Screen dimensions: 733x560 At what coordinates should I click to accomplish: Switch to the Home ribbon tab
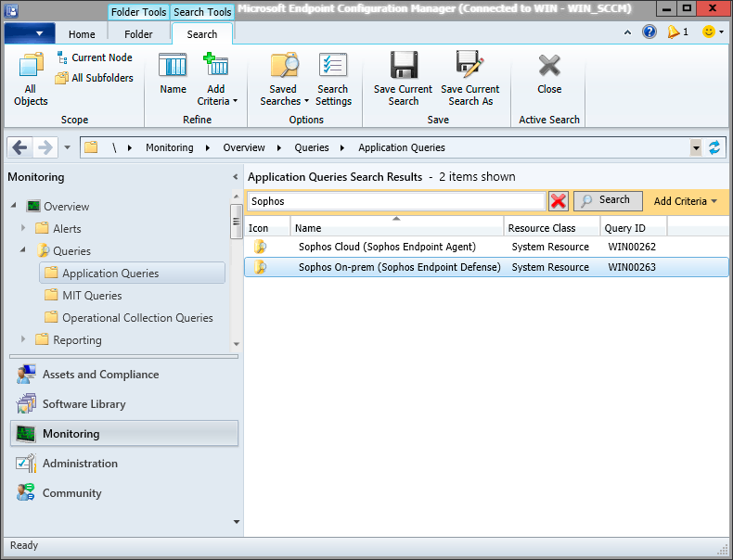point(82,34)
